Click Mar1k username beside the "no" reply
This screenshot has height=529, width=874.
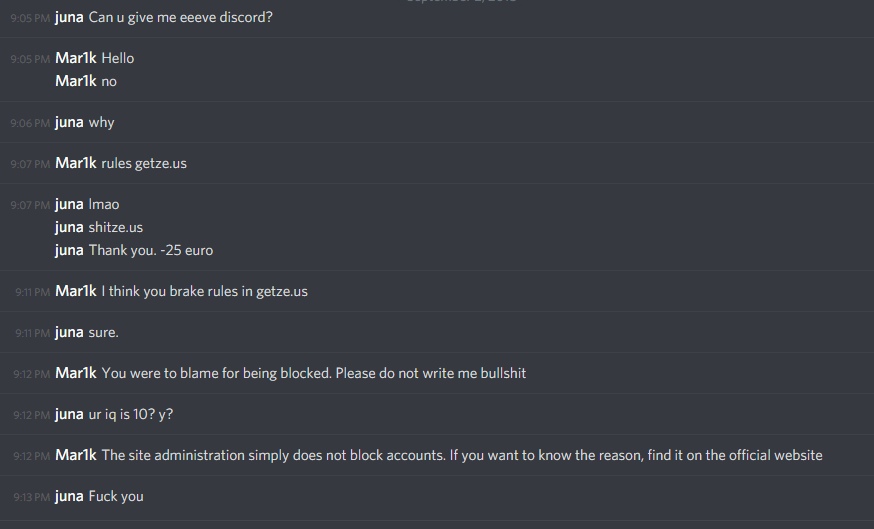point(76,81)
